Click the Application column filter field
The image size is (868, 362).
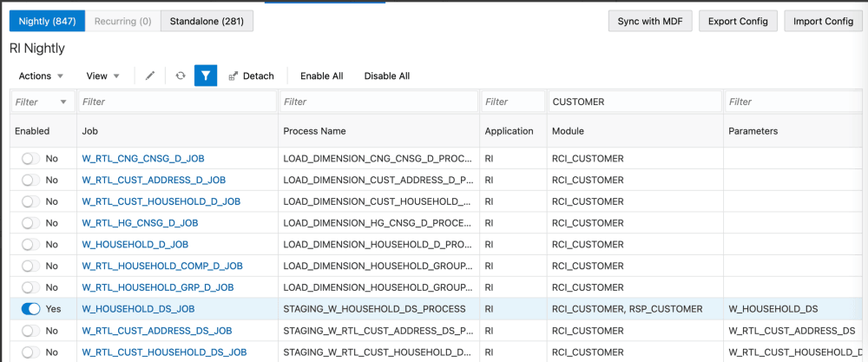pos(514,102)
